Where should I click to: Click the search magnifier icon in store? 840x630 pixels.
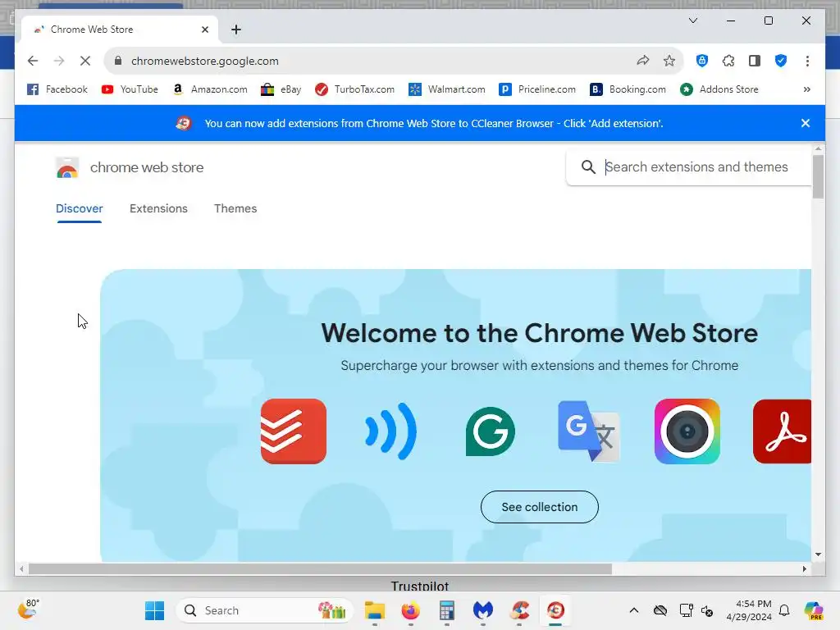(x=588, y=167)
